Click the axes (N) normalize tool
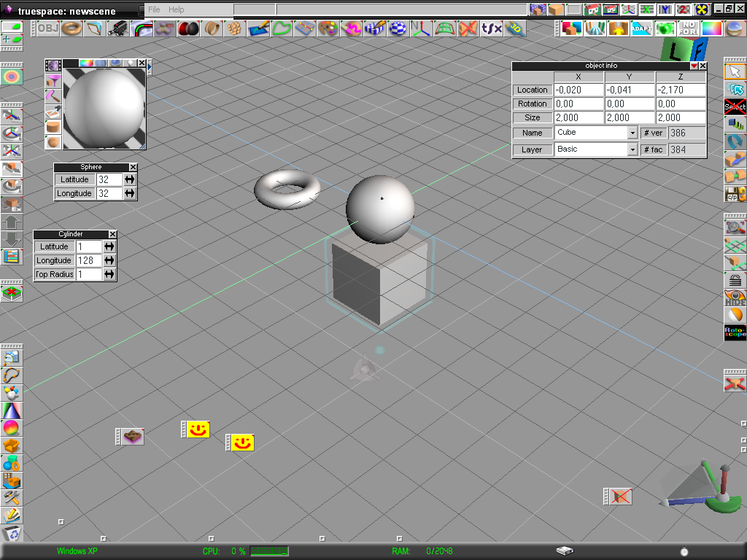This screenshot has width=747, height=560. 421,28
